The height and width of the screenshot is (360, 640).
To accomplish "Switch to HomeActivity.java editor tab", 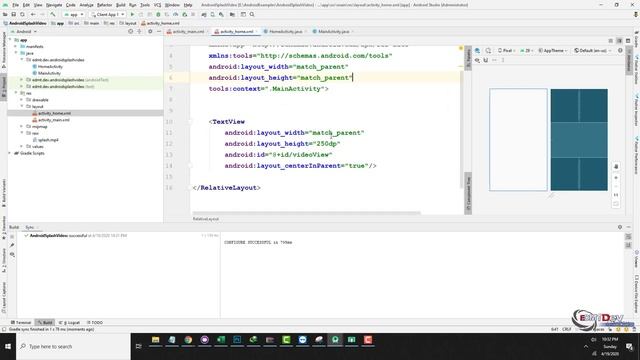I will 285,31.
